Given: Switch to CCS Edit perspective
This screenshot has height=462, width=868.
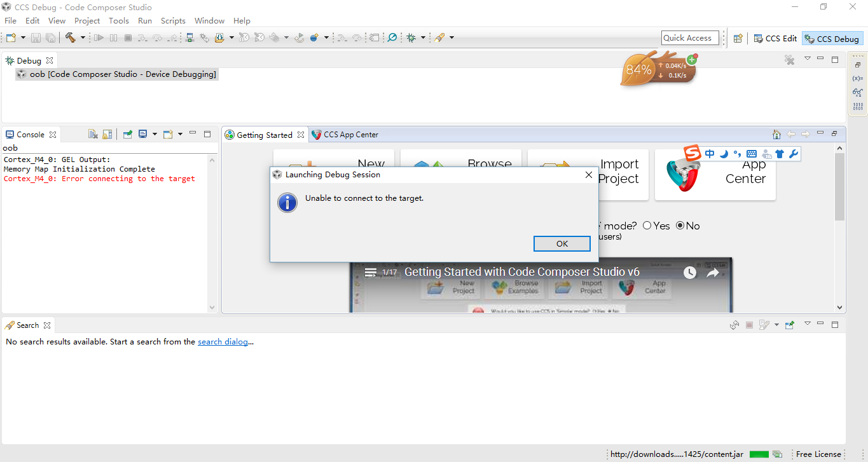Looking at the screenshot, I should point(775,39).
